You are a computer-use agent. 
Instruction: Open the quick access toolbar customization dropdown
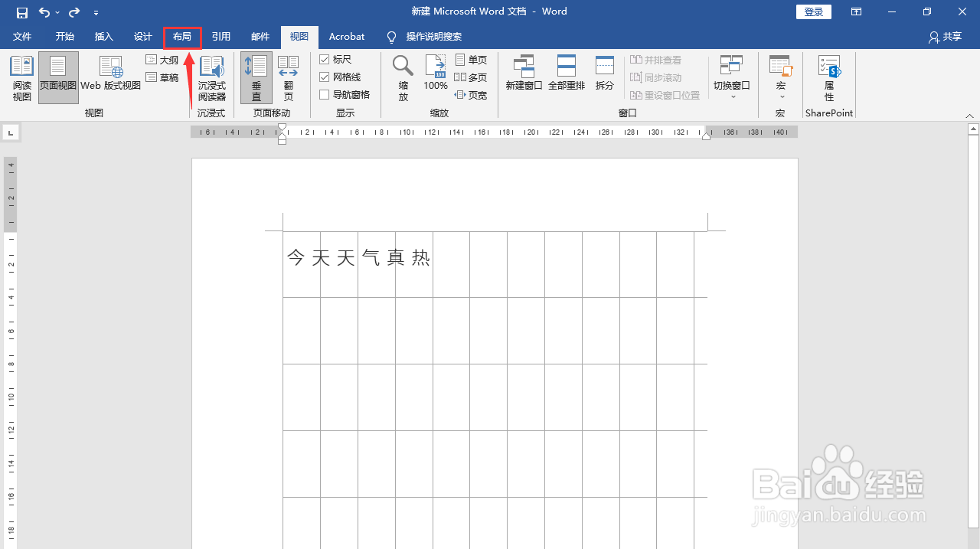coord(96,12)
